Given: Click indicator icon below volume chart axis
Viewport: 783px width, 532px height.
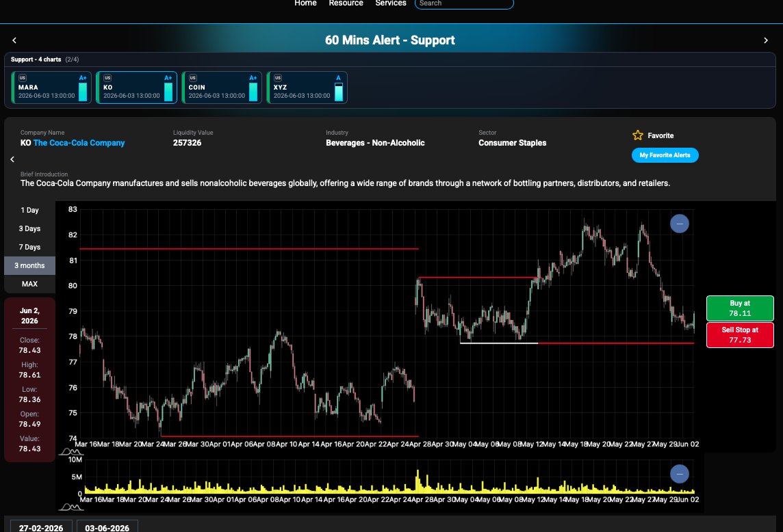Looking at the screenshot, I should tap(71, 507).
